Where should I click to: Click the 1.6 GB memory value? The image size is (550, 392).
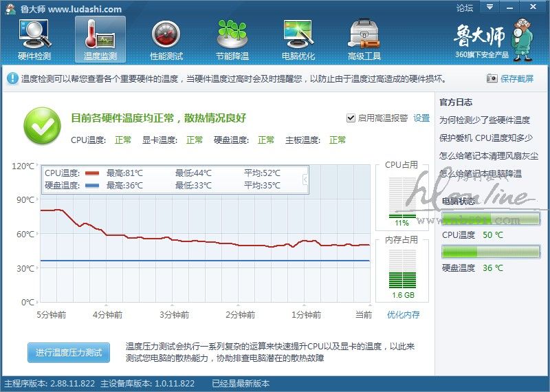pos(403,295)
